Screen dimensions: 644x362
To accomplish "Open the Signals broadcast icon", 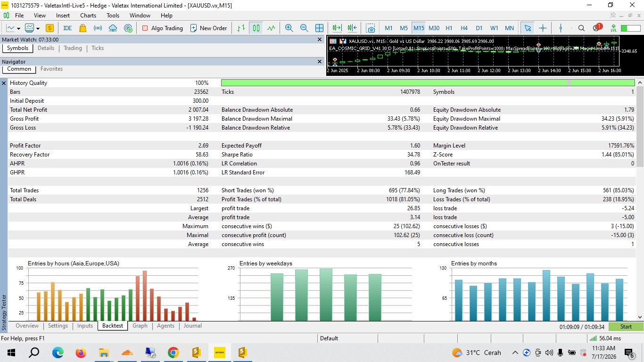I will coord(98,28).
